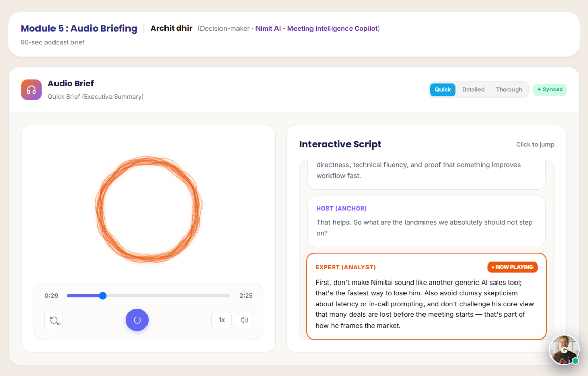
Task: Click the 'Module 5 : Audio Briefing' heading
Action: point(79,28)
